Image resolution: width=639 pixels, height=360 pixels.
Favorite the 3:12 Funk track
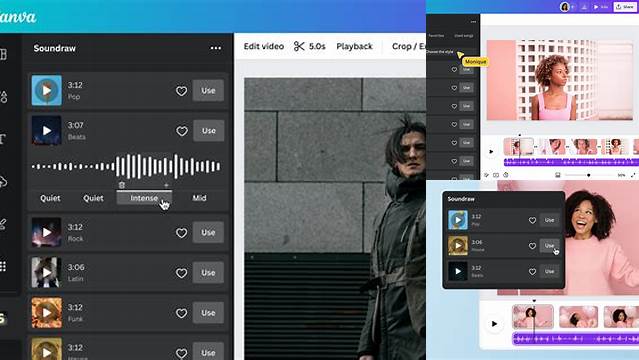pyautogui.click(x=181, y=313)
